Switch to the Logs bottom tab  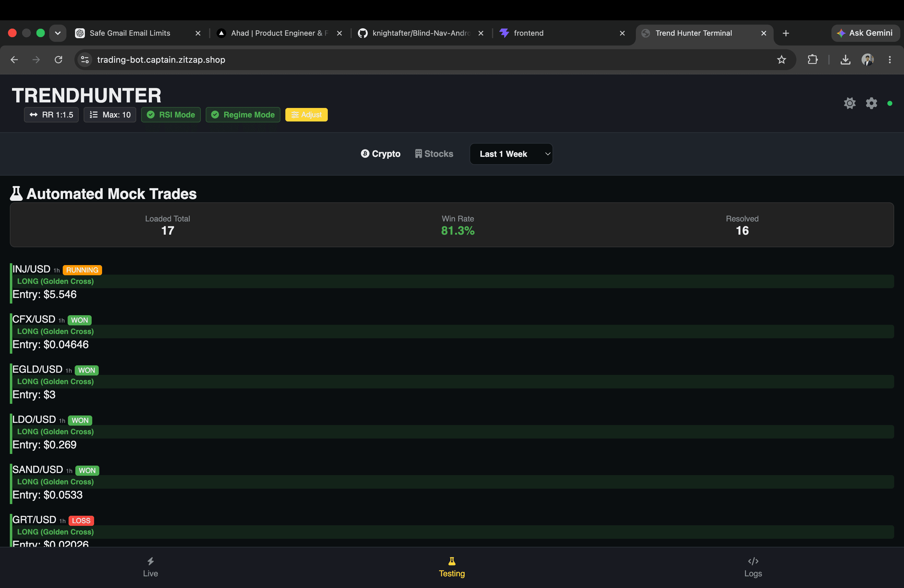[753, 567]
